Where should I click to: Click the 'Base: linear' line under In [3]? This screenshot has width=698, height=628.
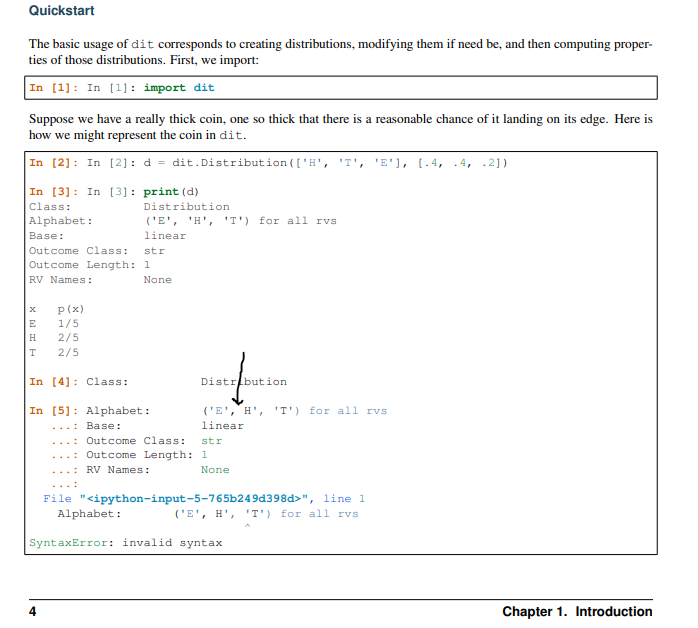coord(107,235)
